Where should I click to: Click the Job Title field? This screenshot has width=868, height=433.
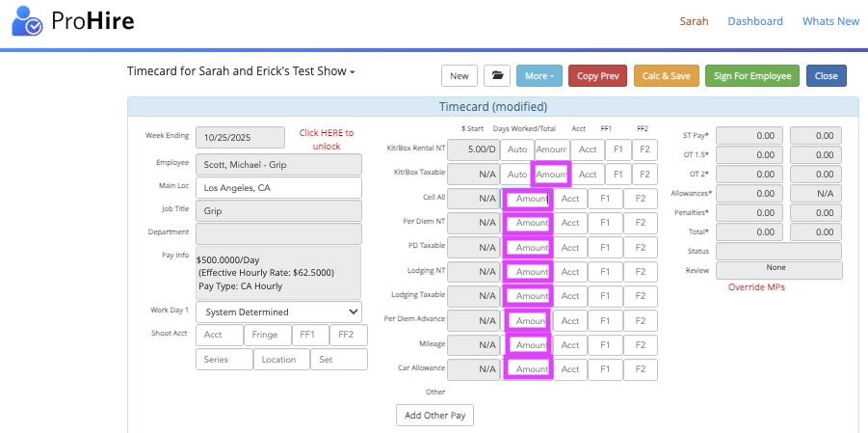pos(279,211)
